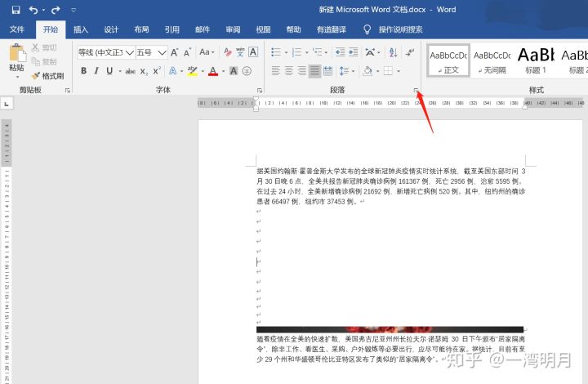This screenshot has height=384, width=588.
Task: Switch to the 设计 ribbon tab
Action: [111, 29]
